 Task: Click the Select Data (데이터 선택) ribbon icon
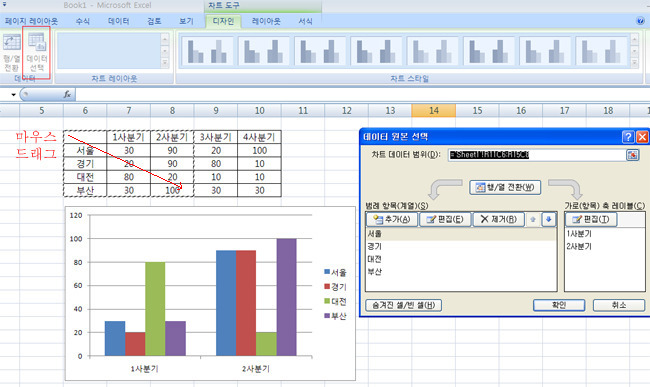click(37, 53)
